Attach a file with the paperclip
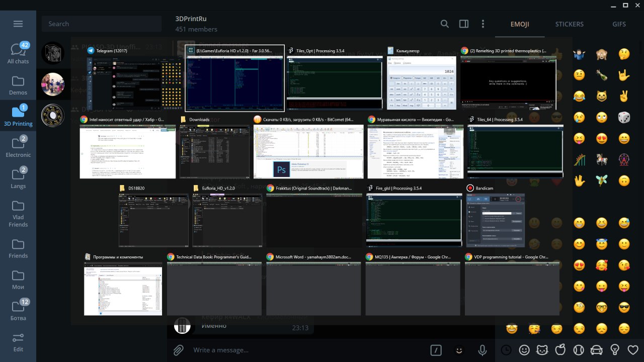 pyautogui.click(x=179, y=350)
